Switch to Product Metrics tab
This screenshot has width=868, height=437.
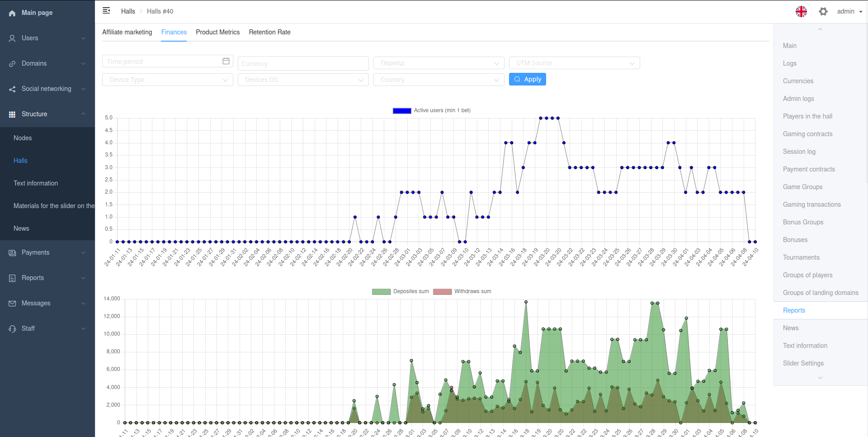click(218, 32)
